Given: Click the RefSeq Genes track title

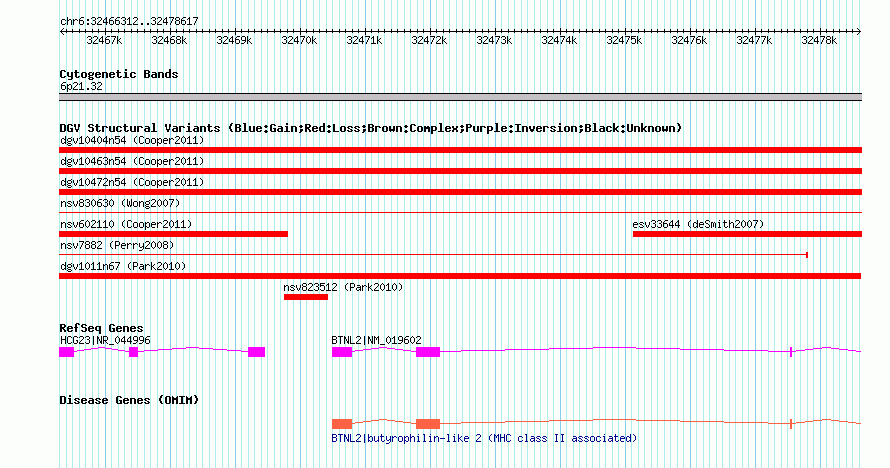Looking at the screenshot, I should (101, 328).
